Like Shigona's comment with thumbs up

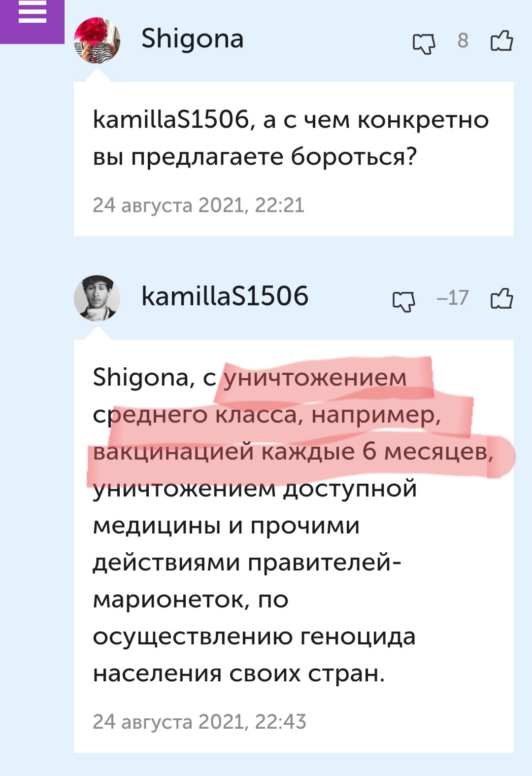[501, 41]
